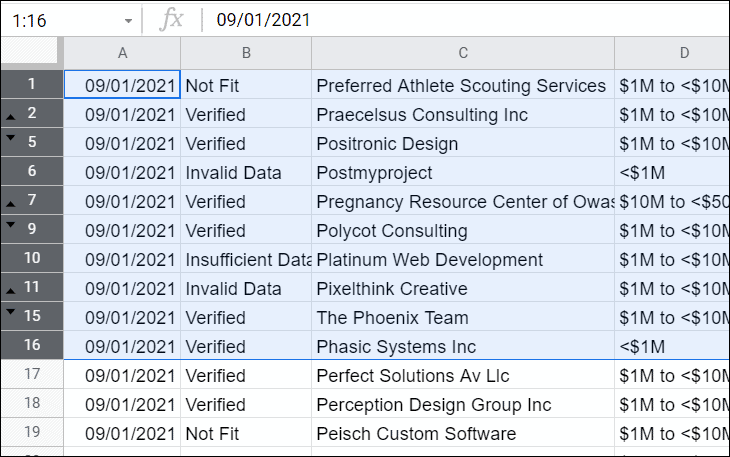Select row 17 header

32,376
